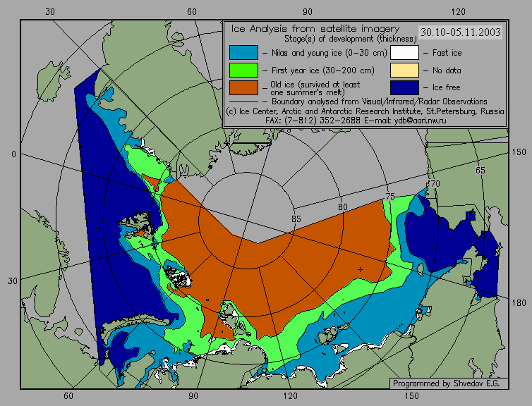
Task: Click 'Programmed by Shvedov E.G.' credit box
Action: (x=449, y=383)
